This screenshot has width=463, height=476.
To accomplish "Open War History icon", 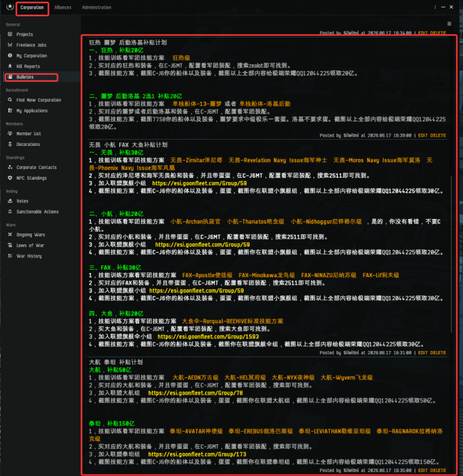I will 10,256.
